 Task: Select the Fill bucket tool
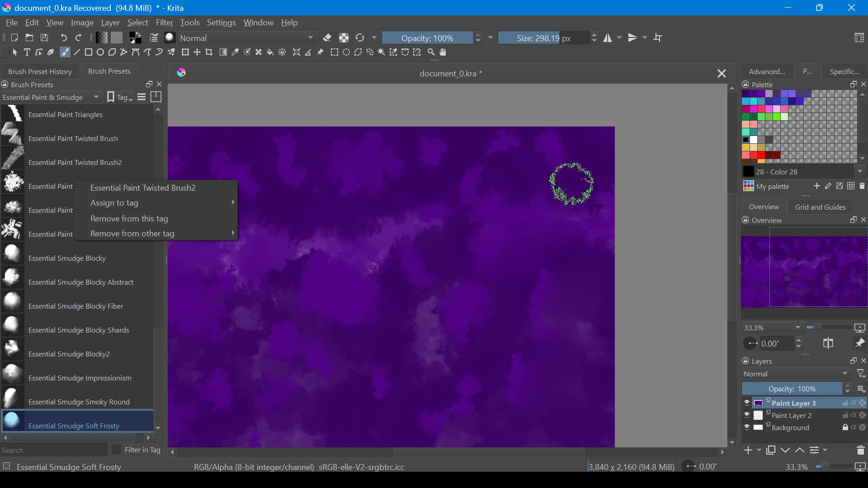point(270,52)
